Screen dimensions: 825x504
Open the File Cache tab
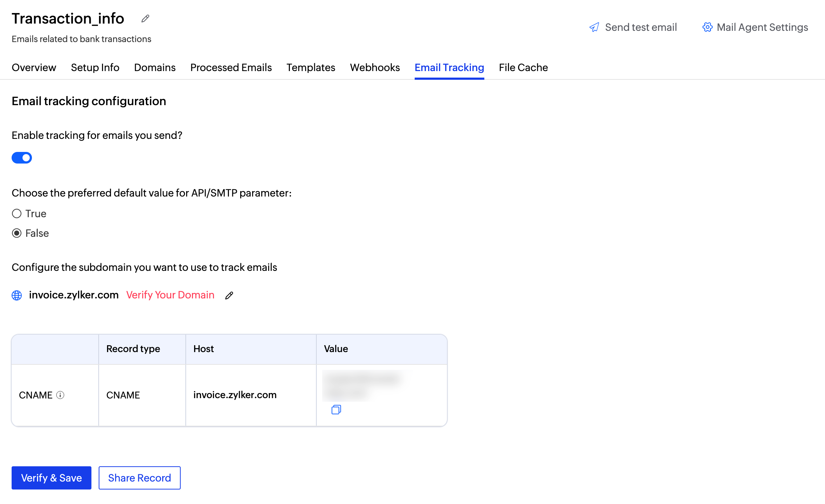click(x=523, y=67)
